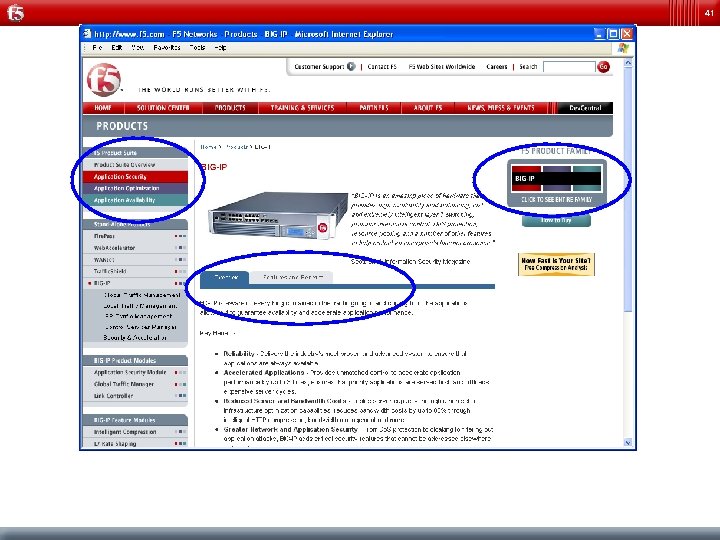Screen dimensions: 720x540
Task: Select the Overview content tab
Action: tap(225, 277)
